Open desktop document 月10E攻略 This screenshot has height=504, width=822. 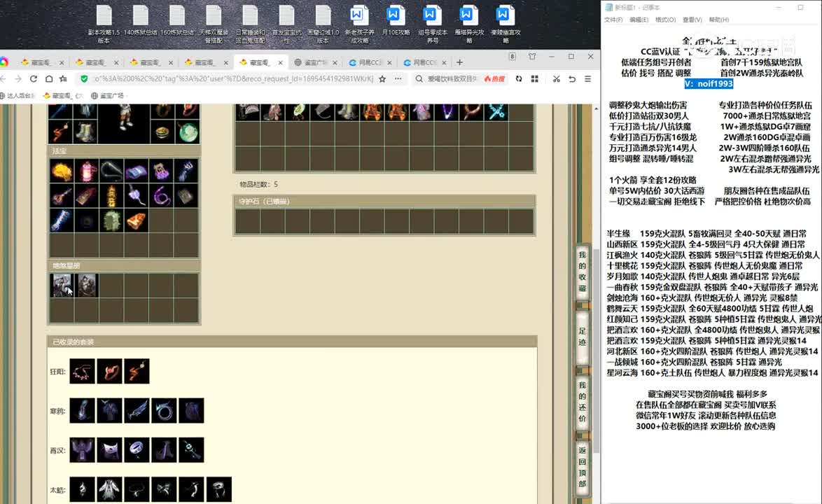pyautogui.click(x=396, y=21)
